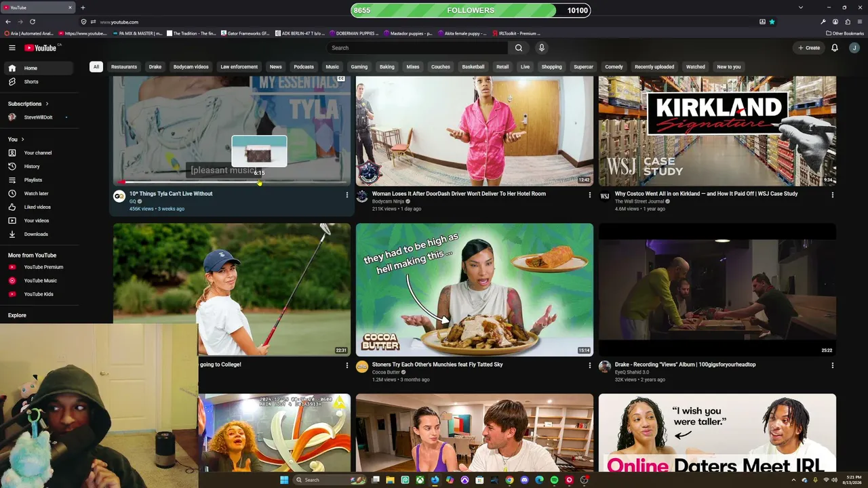Open options menu for Stoners Munchies video

[589, 366]
